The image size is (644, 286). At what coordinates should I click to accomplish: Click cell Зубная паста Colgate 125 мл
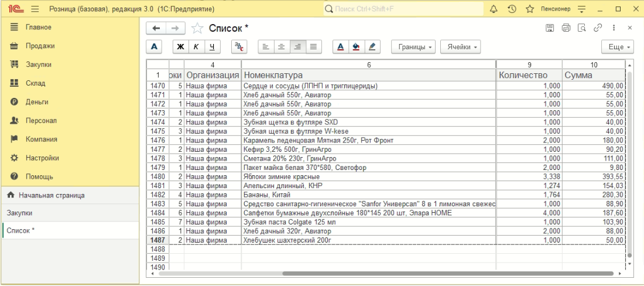tap(369, 222)
